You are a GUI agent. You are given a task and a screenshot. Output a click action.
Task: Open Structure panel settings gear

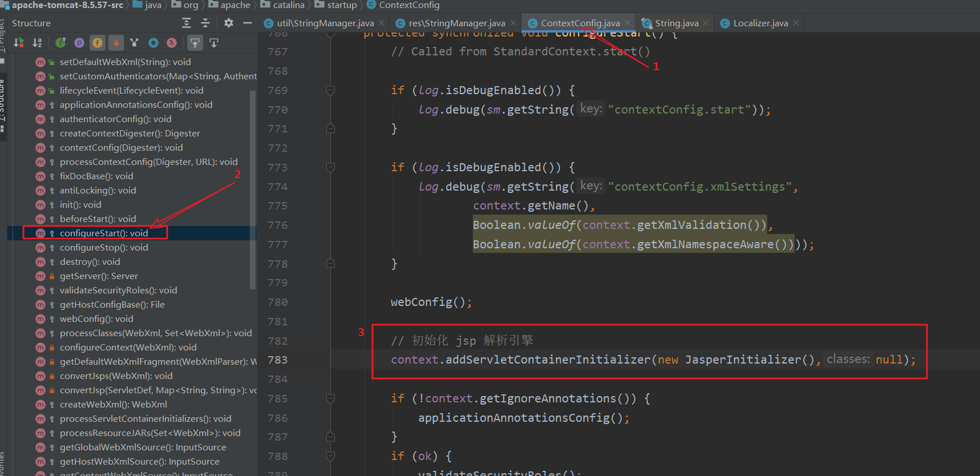[x=229, y=23]
